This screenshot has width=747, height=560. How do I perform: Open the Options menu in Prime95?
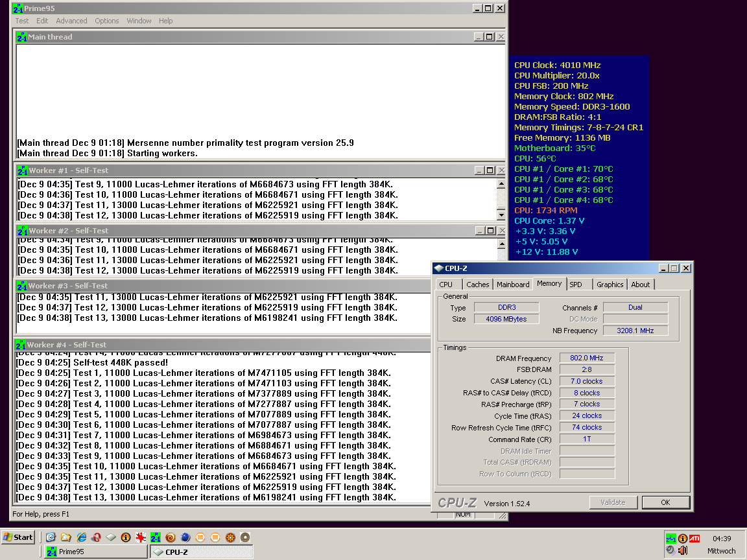tap(107, 21)
